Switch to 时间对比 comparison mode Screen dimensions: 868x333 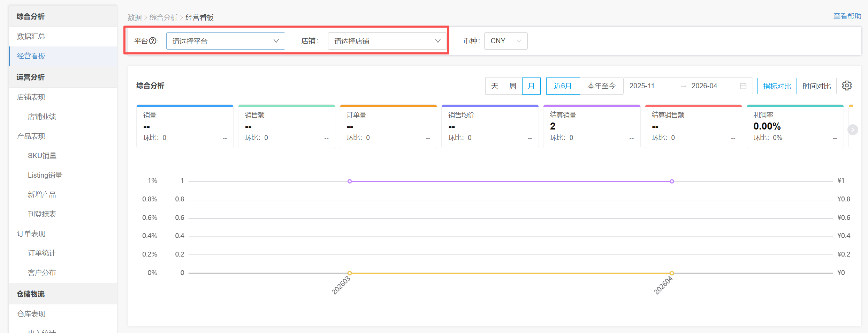[x=816, y=86]
